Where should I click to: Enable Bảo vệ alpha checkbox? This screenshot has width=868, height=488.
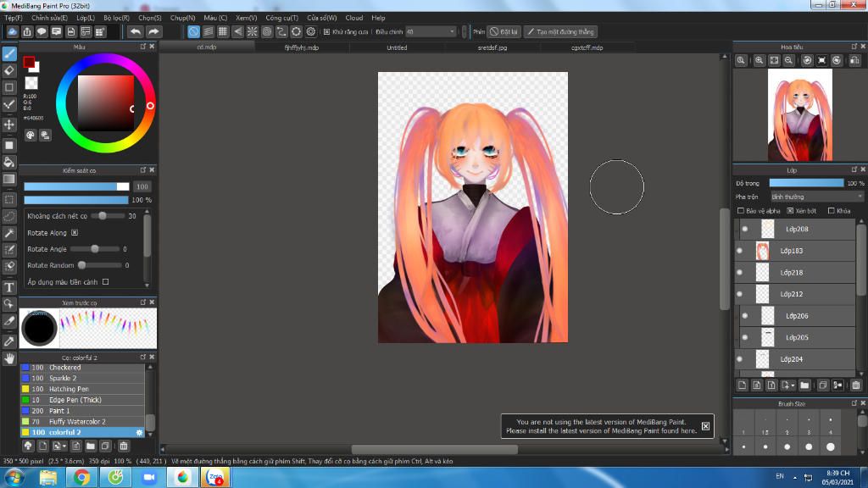[x=741, y=211]
